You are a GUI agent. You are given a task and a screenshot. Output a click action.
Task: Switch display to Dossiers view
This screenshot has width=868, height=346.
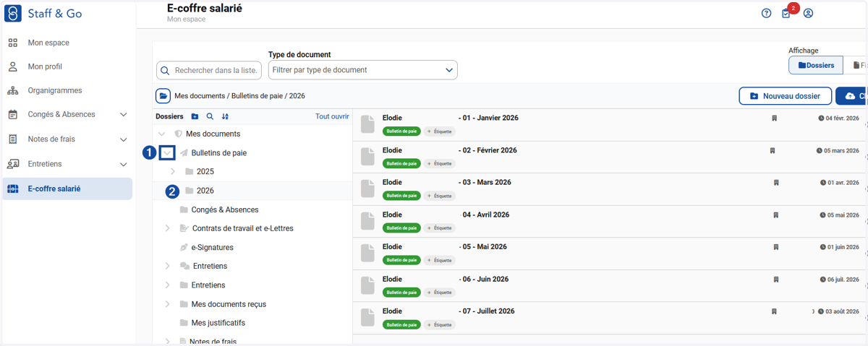[x=816, y=65]
